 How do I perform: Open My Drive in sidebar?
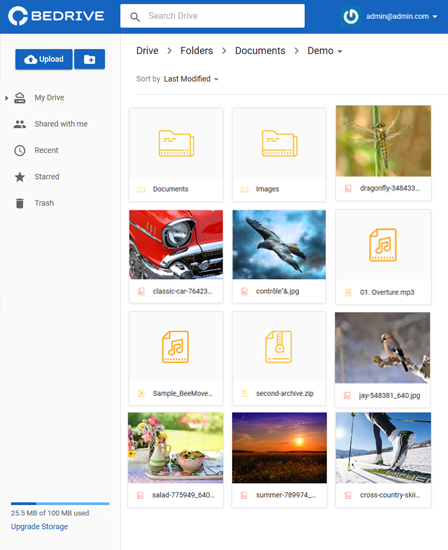point(49,98)
